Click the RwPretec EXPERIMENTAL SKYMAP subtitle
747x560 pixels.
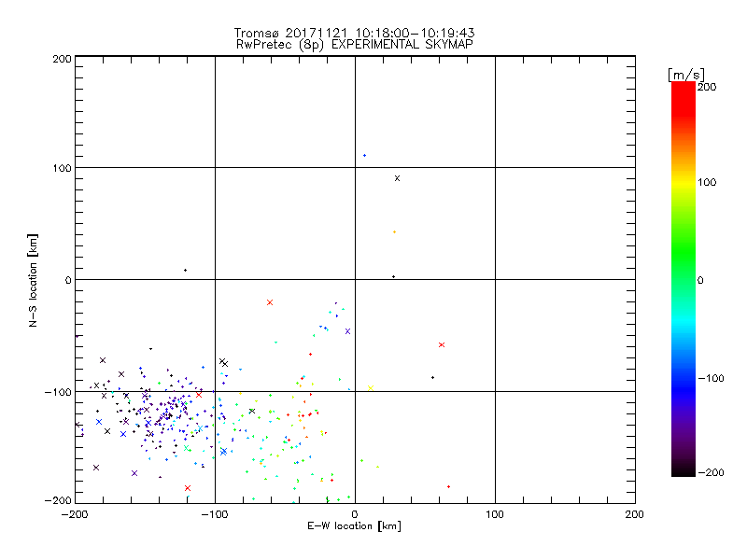(354, 44)
